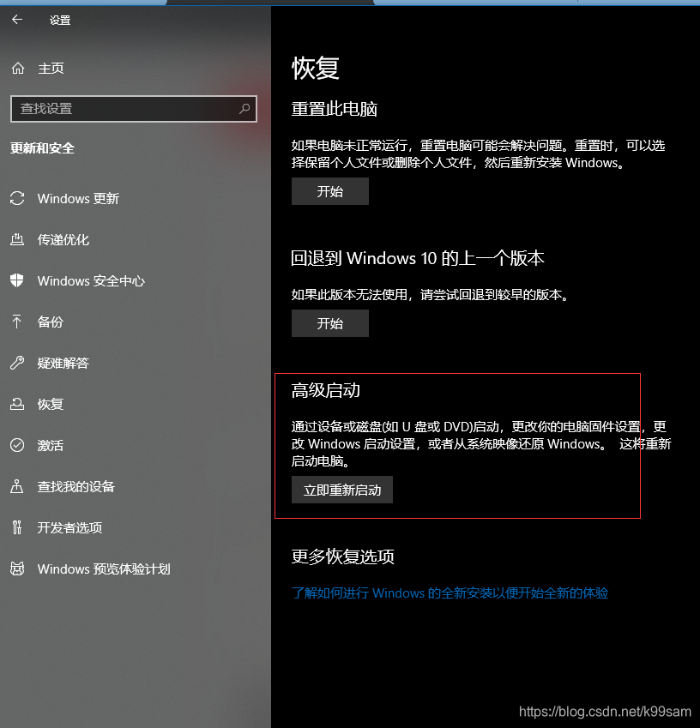
Task: Click the 查找设置 search box
Action: coord(133,109)
